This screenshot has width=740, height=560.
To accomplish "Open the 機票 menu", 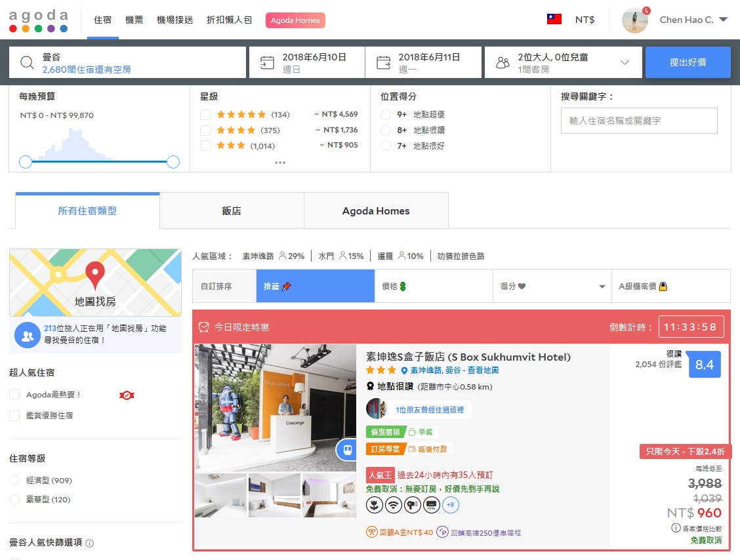I will [x=134, y=20].
